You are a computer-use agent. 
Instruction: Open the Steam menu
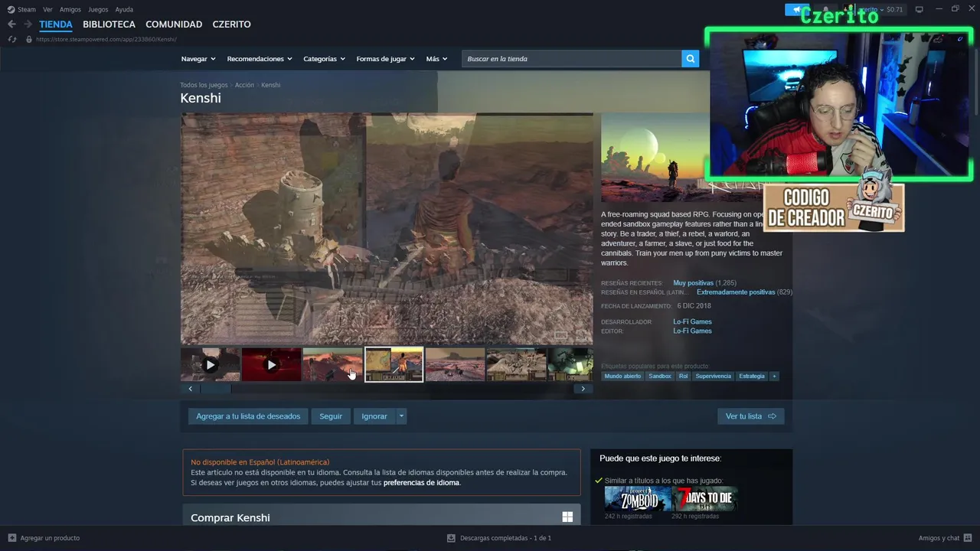click(x=27, y=10)
